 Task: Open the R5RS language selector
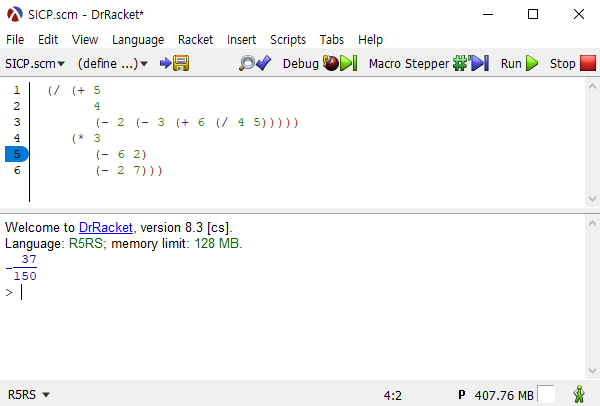[x=29, y=395]
